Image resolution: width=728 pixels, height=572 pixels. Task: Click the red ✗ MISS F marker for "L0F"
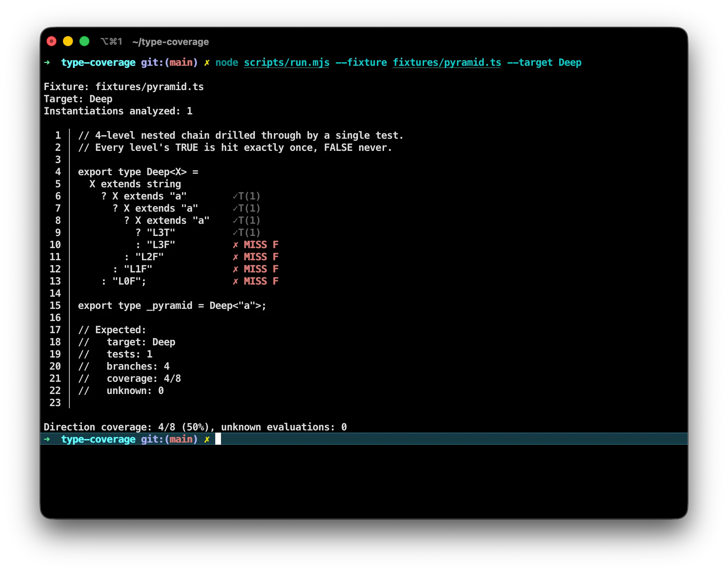coord(255,281)
